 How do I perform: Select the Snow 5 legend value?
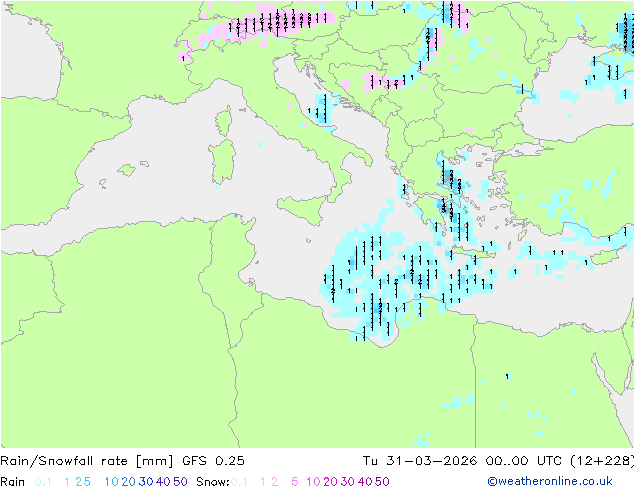point(295,482)
